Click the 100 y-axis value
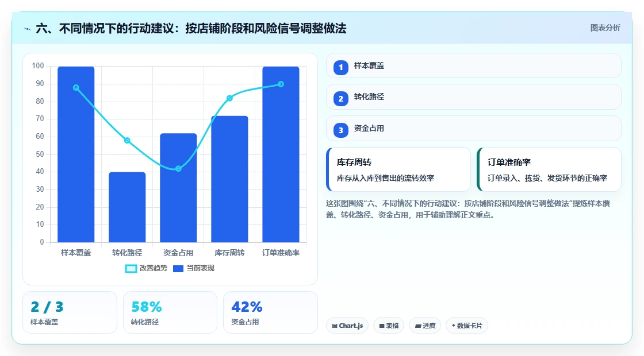644x356 pixels. tap(38, 66)
